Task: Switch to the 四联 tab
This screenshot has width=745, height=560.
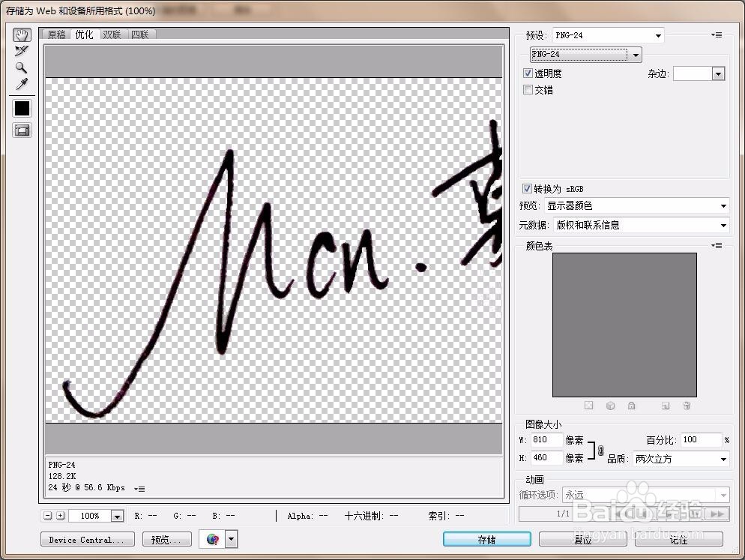Action: pos(140,34)
